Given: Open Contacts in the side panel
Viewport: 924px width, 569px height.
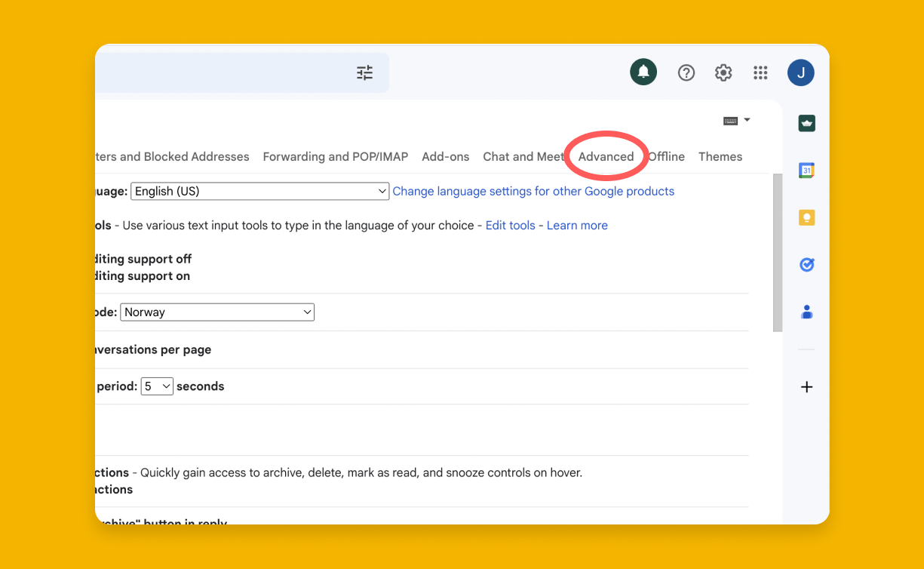Looking at the screenshot, I should pyautogui.click(x=806, y=312).
